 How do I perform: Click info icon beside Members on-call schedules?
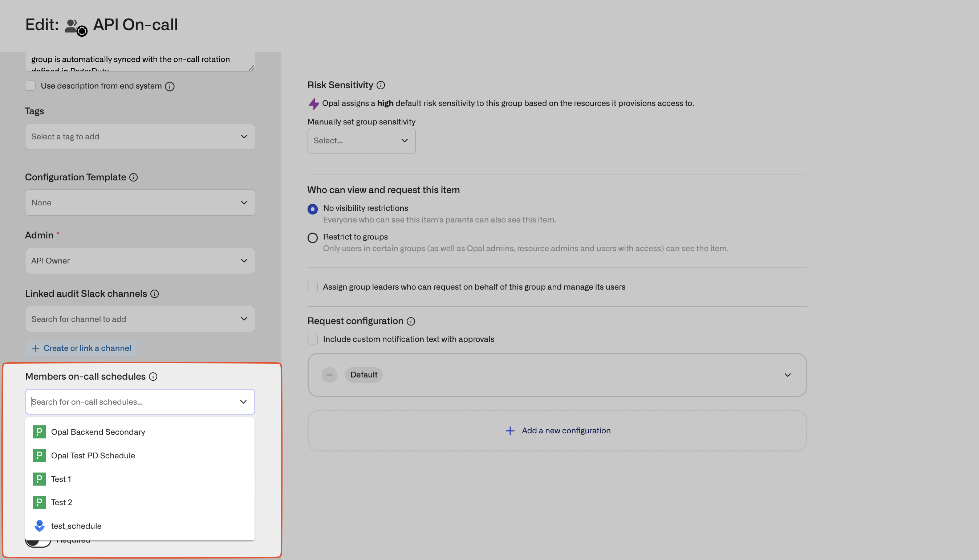pyautogui.click(x=153, y=376)
